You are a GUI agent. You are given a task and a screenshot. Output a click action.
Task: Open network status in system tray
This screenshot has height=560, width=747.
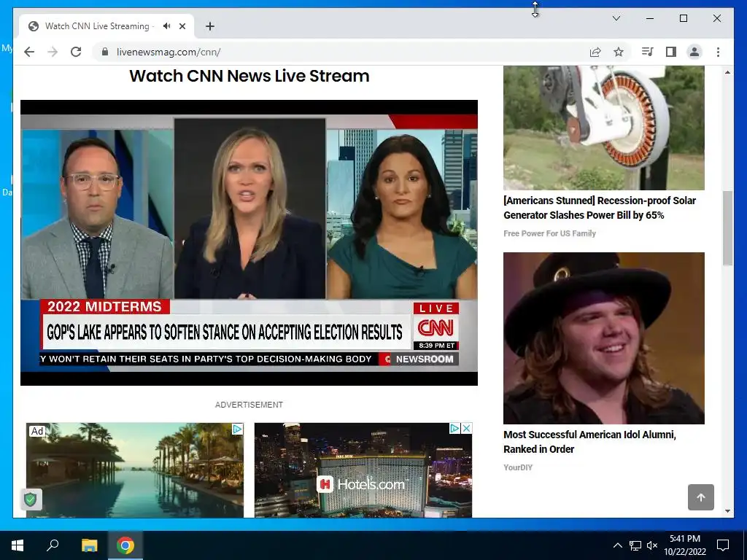635,545
